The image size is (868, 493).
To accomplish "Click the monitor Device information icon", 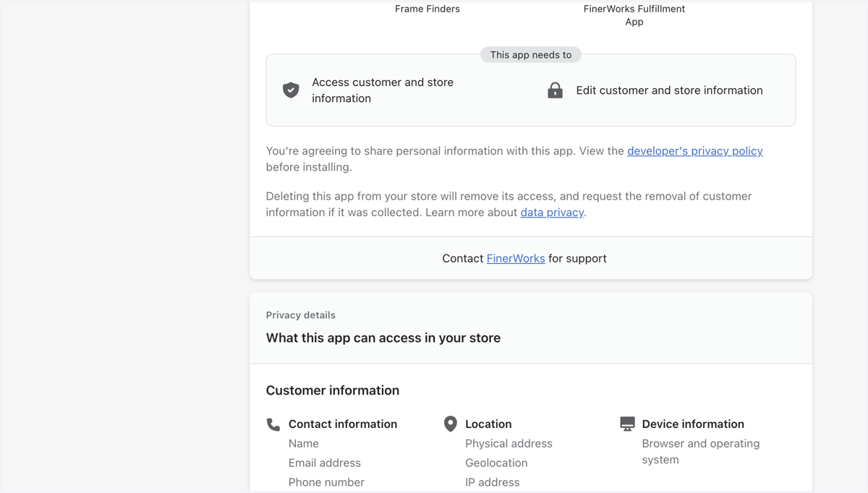I will 627,424.
